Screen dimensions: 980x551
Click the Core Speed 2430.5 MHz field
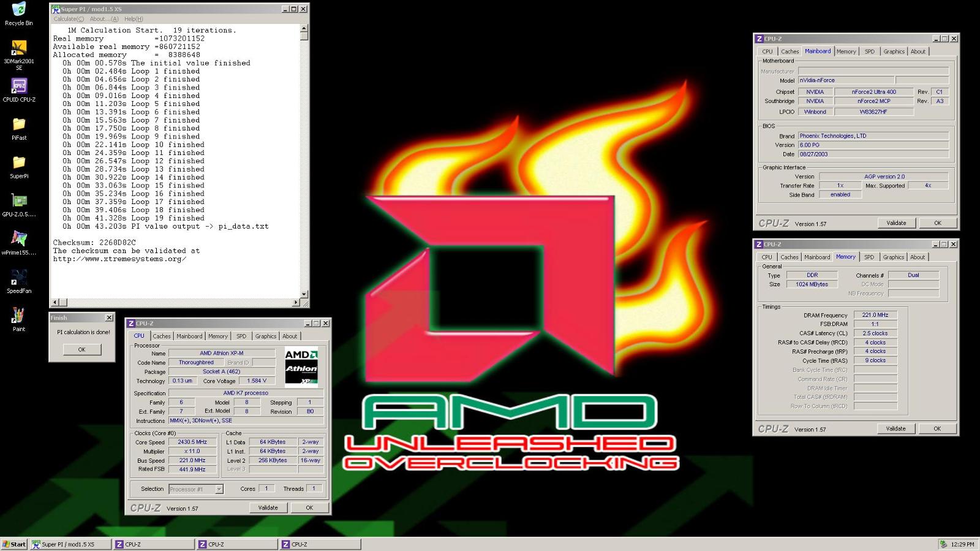[x=193, y=442]
